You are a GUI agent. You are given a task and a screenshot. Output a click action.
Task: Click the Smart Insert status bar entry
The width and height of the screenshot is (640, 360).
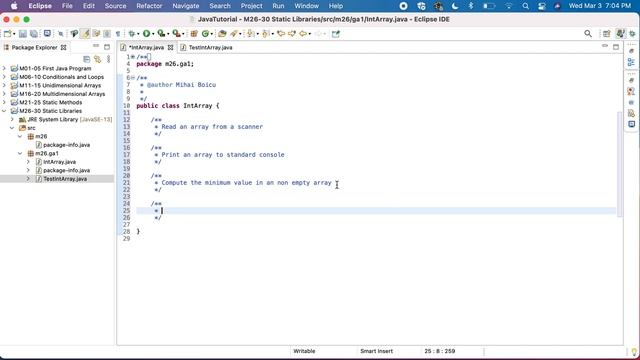pos(376,351)
